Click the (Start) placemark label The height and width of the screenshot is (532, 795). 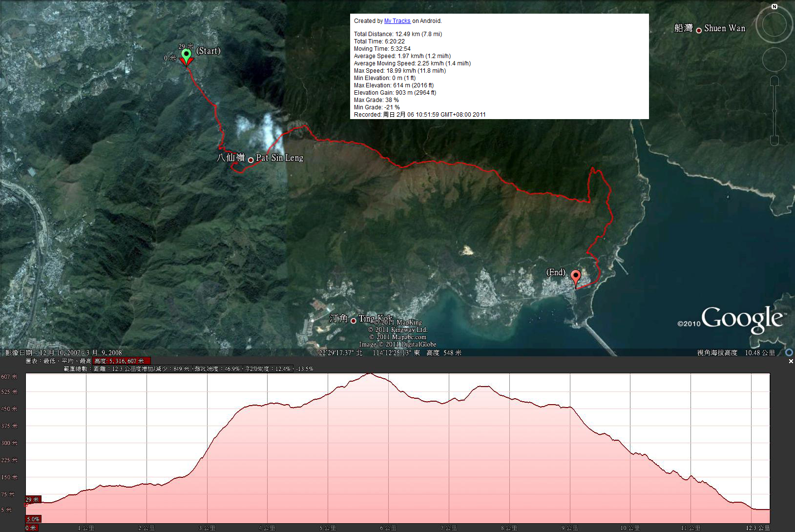pos(209,51)
